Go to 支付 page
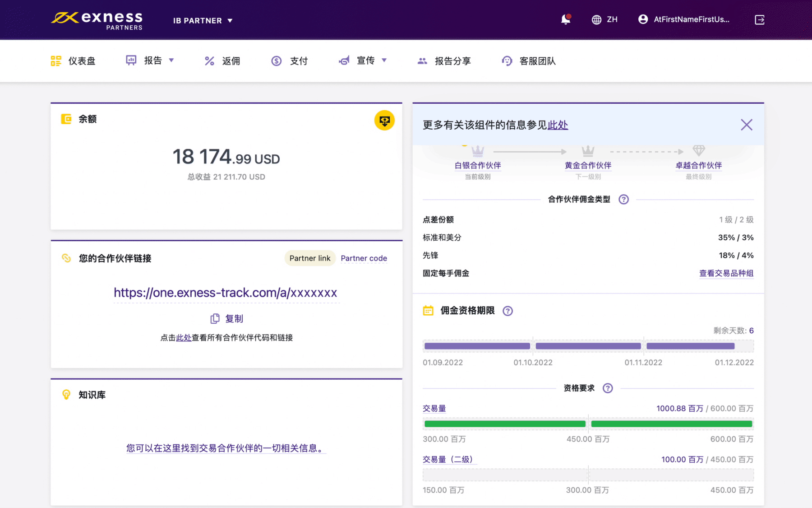812x508 pixels. (290, 61)
